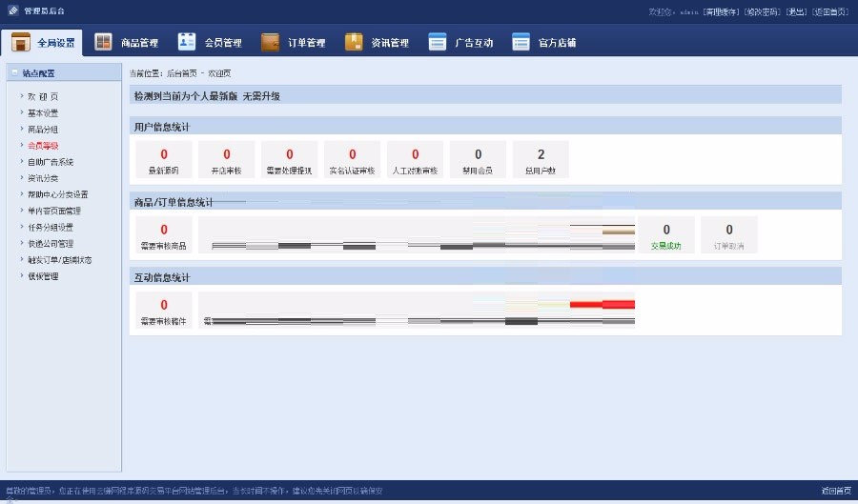Open the 开店审核 statistic card

(227, 160)
